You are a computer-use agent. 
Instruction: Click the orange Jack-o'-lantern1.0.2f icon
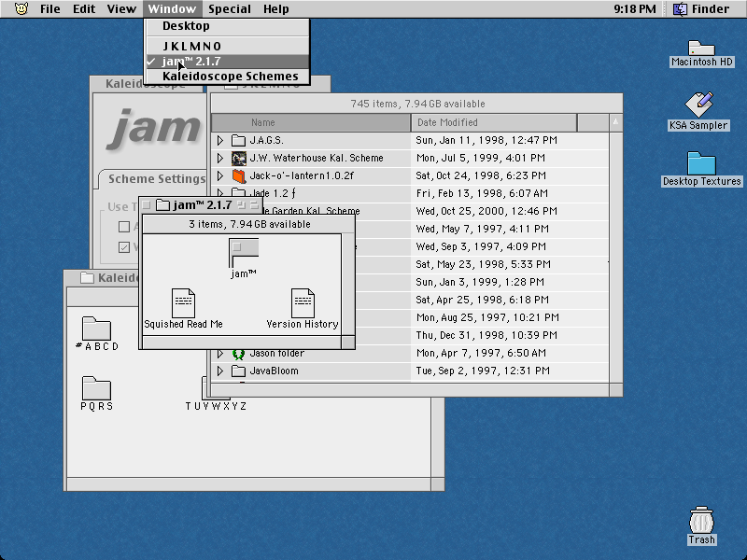point(239,175)
